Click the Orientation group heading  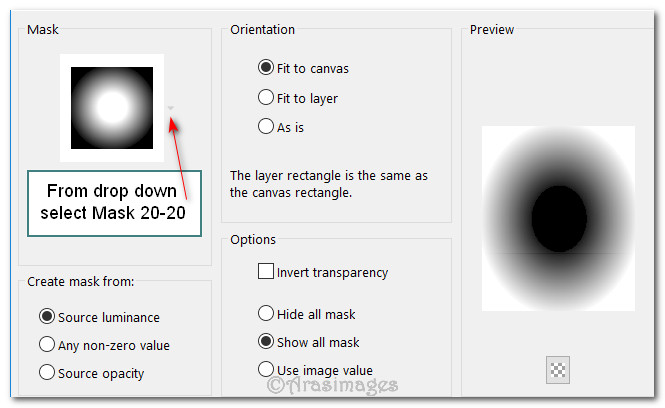coord(262,30)
